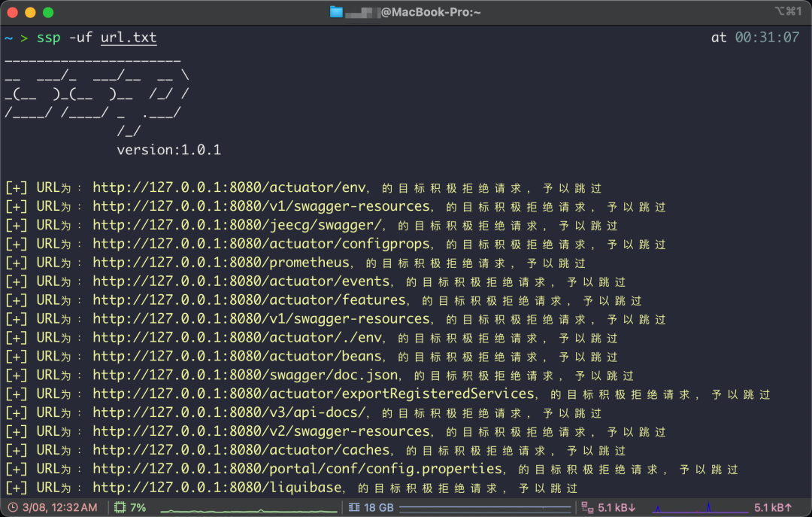Click the CPU usage graph line

point(249,510)
